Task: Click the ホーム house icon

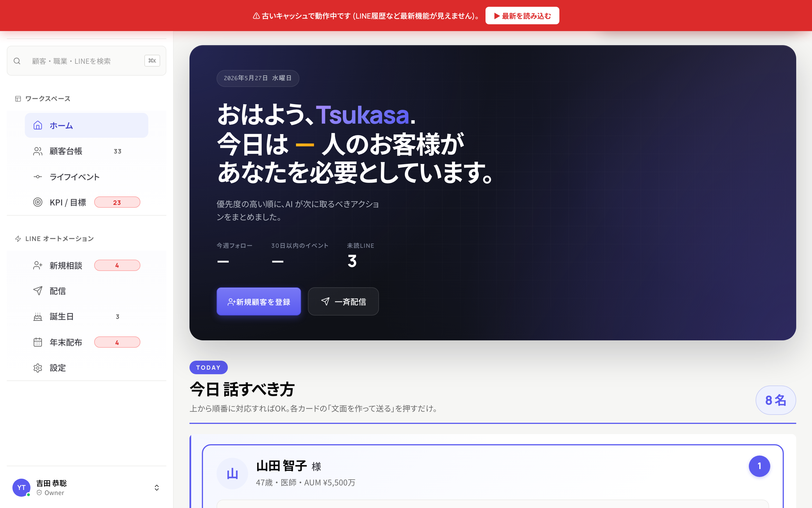Action: 37,125
